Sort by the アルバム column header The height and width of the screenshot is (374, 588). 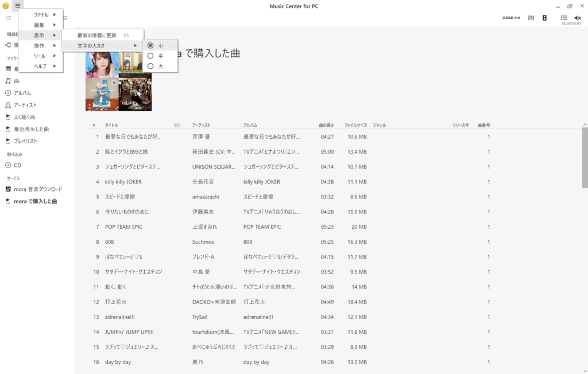(x=250, y=125)
